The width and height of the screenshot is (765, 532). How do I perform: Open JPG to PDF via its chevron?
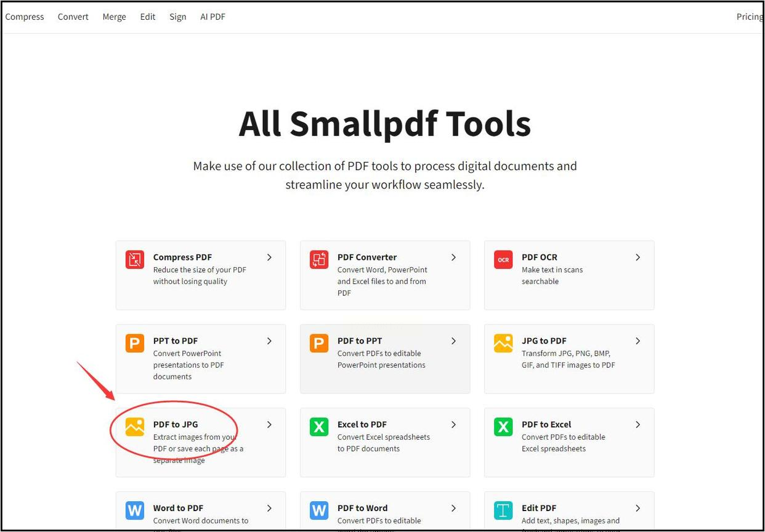637,341
